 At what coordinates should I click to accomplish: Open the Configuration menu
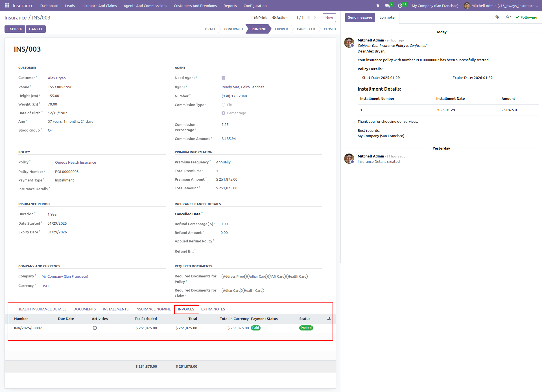255,6
